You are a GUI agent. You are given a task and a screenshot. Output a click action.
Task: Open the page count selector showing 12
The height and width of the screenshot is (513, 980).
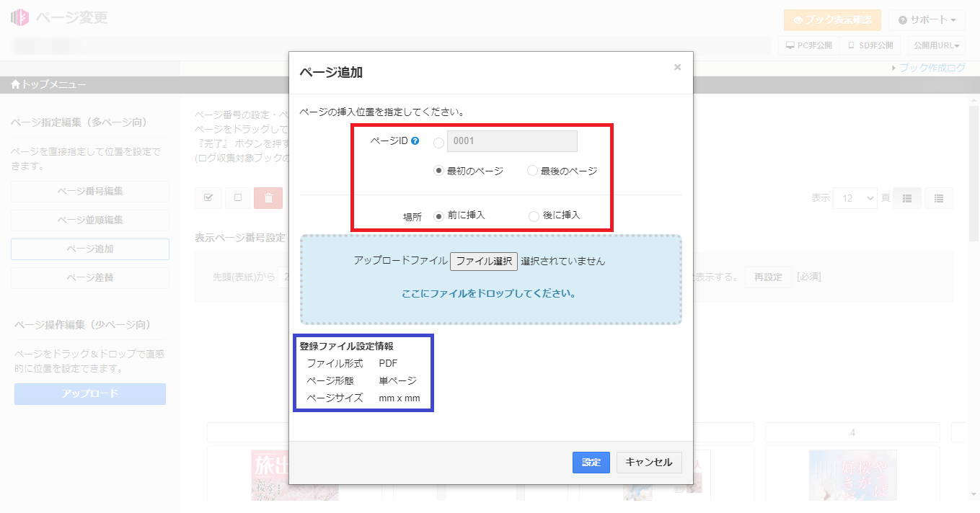[855, 198]
